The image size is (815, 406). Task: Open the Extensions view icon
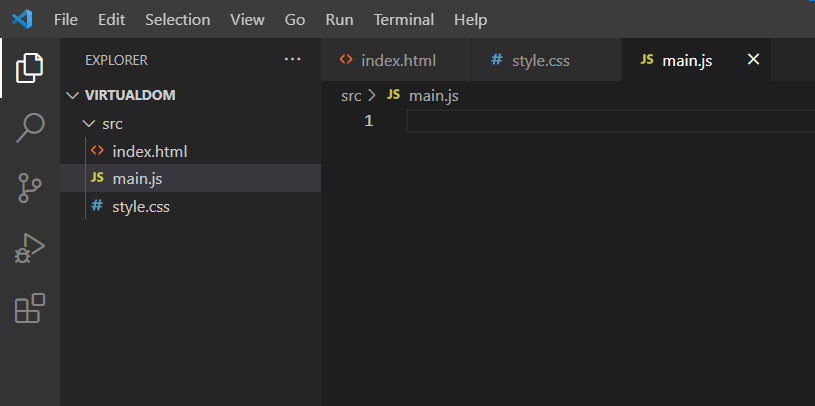[x=30, y=308]
